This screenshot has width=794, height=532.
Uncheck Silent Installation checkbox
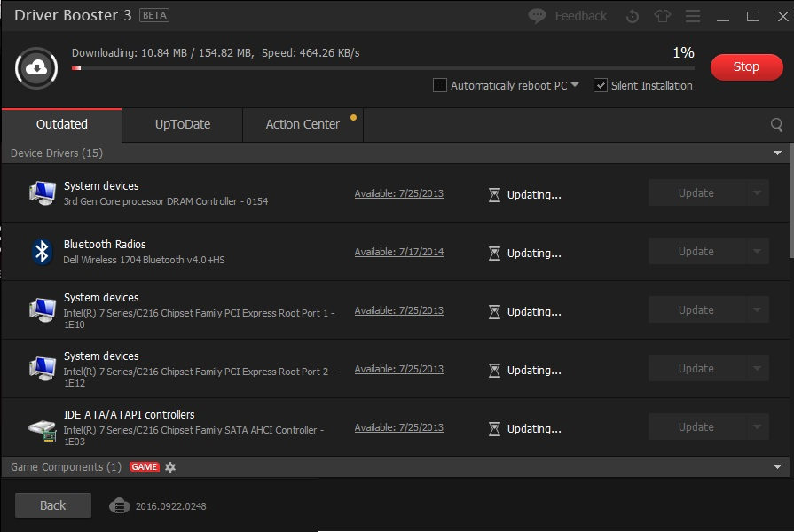600,85
